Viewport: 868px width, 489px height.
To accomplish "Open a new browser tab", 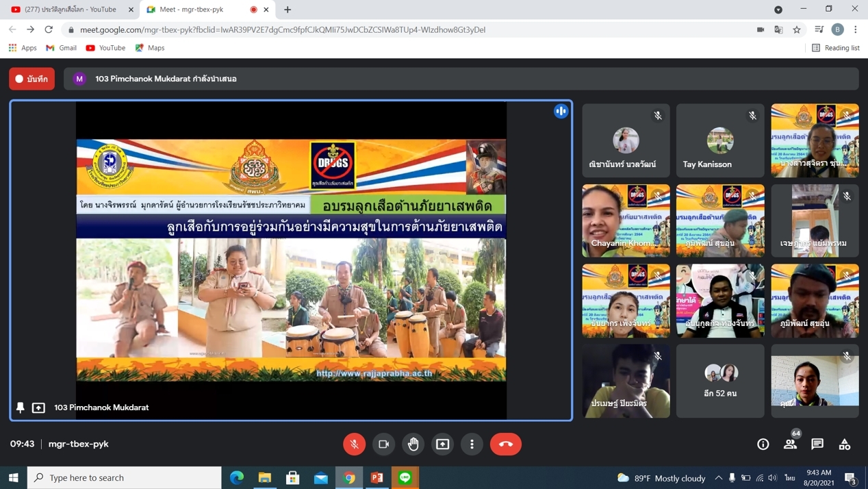I will pyautogui.click(x=288, y=10).
